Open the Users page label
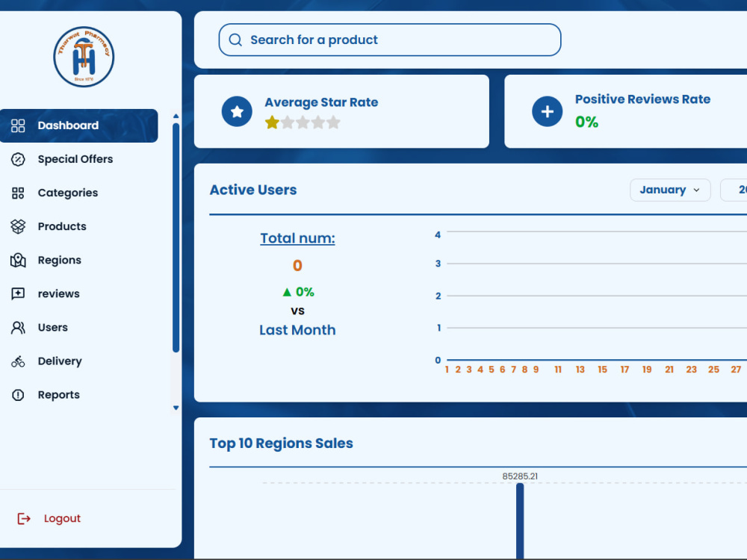The width and height of the screenshot is (747, 560). pos(53,328)
